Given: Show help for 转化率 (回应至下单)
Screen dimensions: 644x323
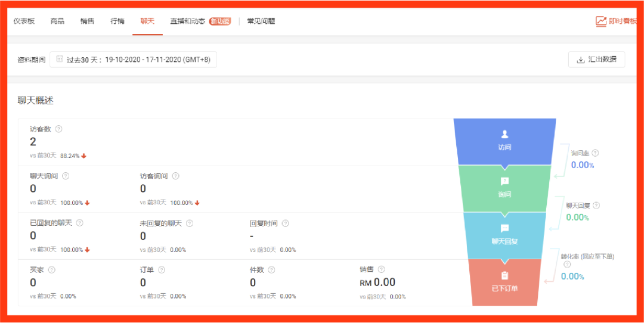Looking at the screenshot, I should point(567,265).
